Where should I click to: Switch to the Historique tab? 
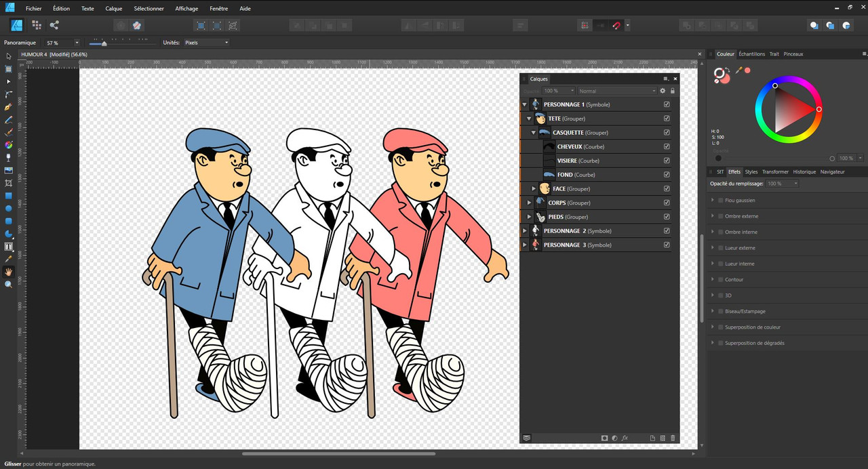click(x=804, y=172)
